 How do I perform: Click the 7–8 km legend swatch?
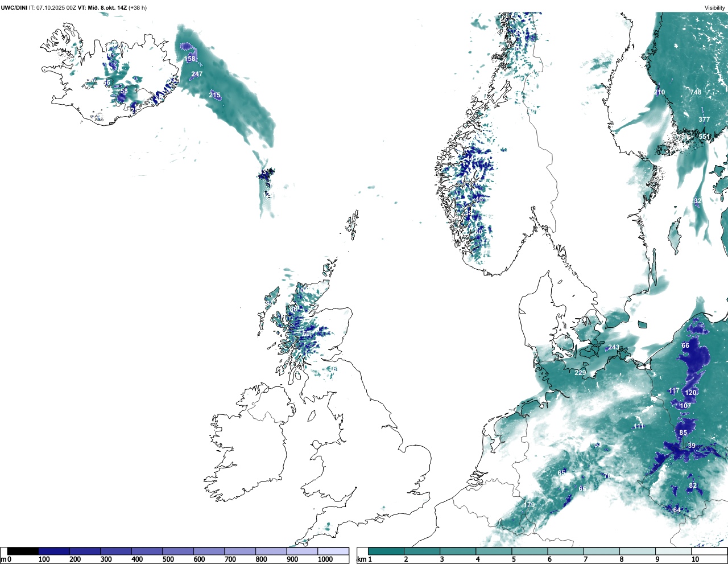pos(602,551)
